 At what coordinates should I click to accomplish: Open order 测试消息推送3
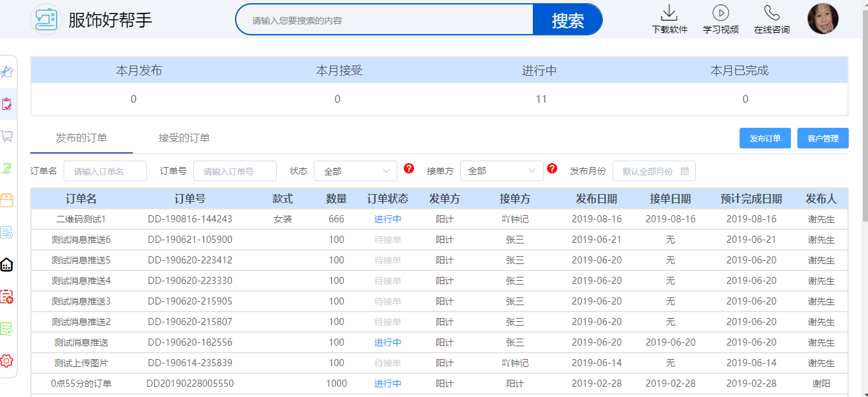81,301
